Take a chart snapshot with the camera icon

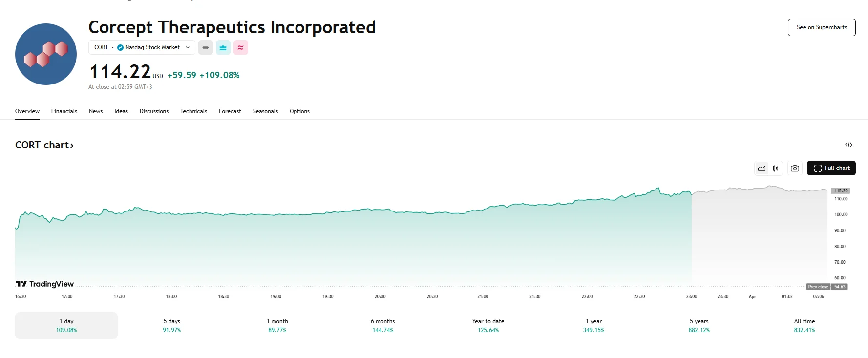click(x=795, y=168)
